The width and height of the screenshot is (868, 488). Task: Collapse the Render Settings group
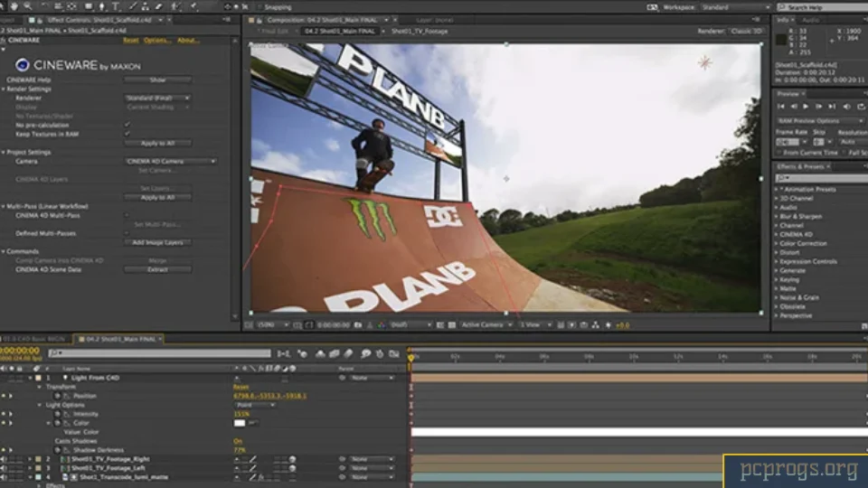[4, 89]
